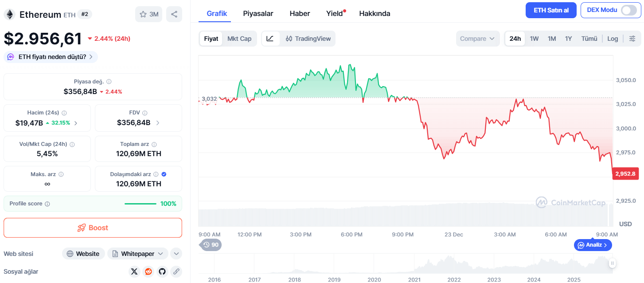Image resolution: width=644 pixels, height=283 pixels.
Task: Switch to TradingView chart
Action: (x=308, y=39)
